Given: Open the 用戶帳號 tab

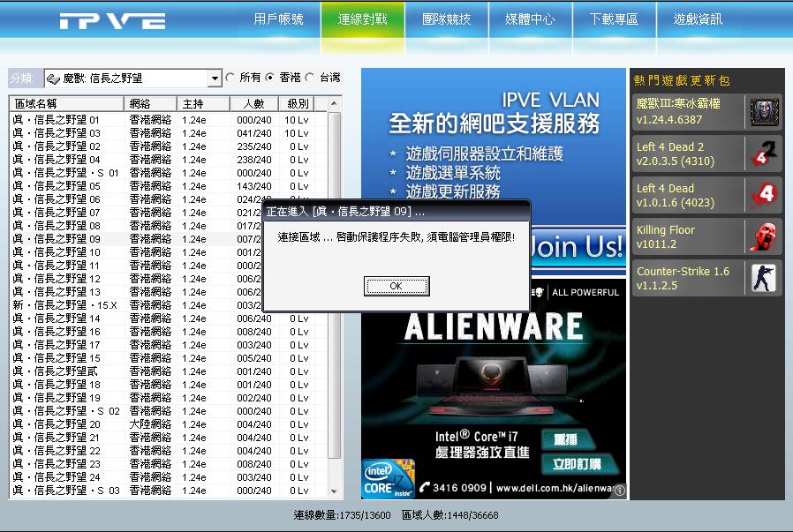Looking at the screenshot, I should (x=279, y=19).
